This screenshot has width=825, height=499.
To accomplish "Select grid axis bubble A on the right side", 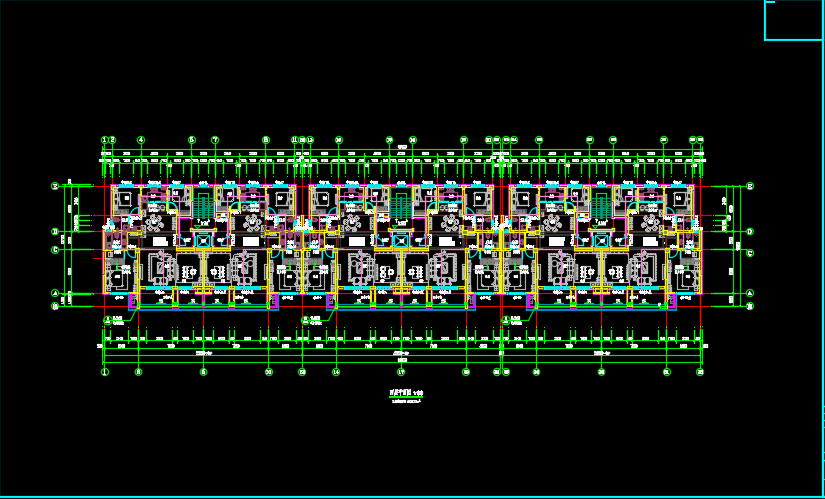I will [750, 293].
